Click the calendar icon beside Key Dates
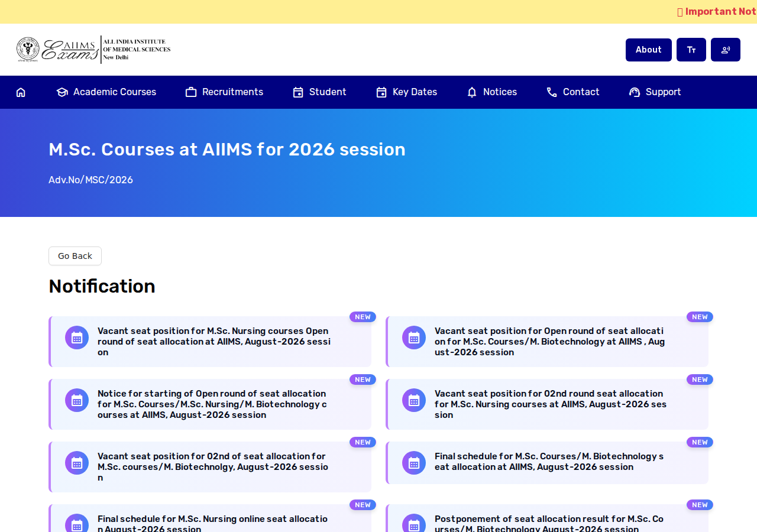The height and width of the screenshot is (532, 757). click(381, 92)
